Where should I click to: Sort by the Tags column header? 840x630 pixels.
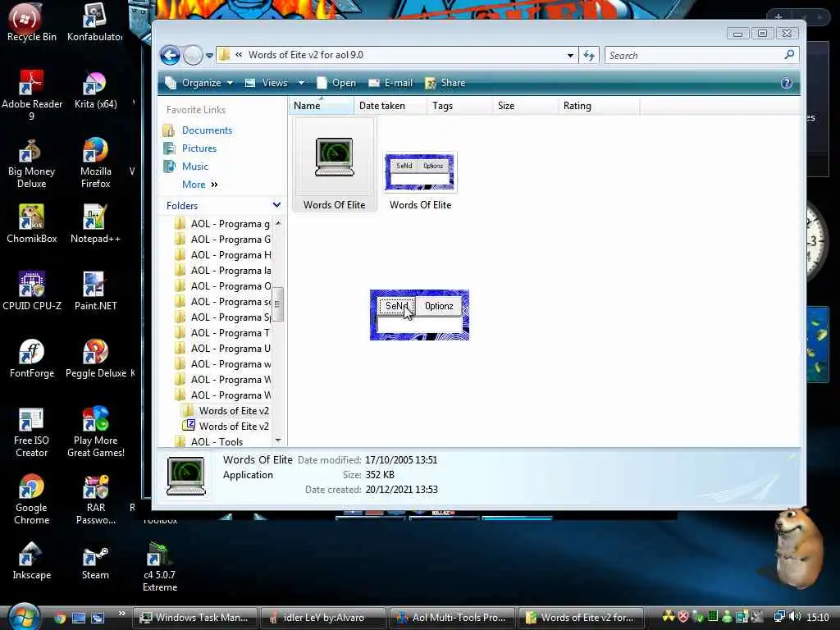tap(459, 106)
